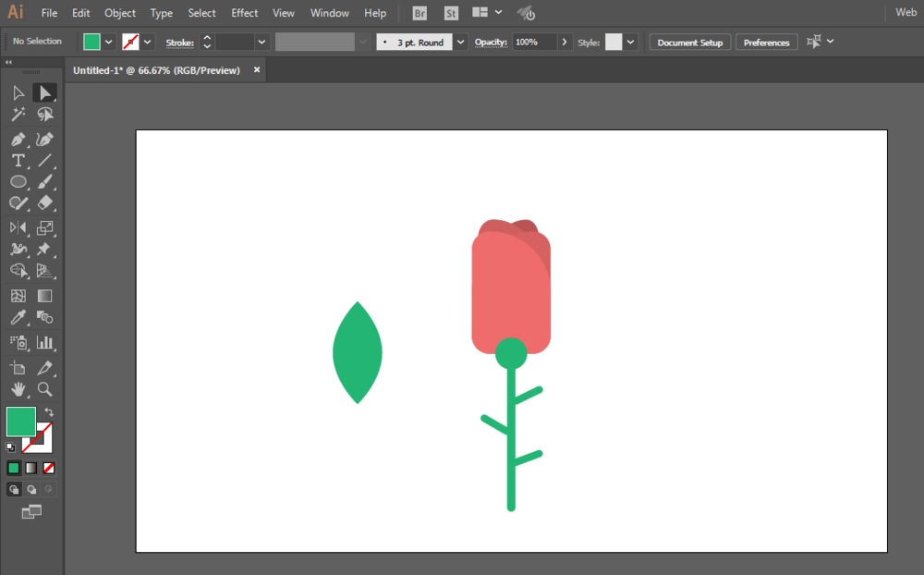The width and height of the screenshot is (924, 575).
Task: Open the Object menu
Action: 119,13
